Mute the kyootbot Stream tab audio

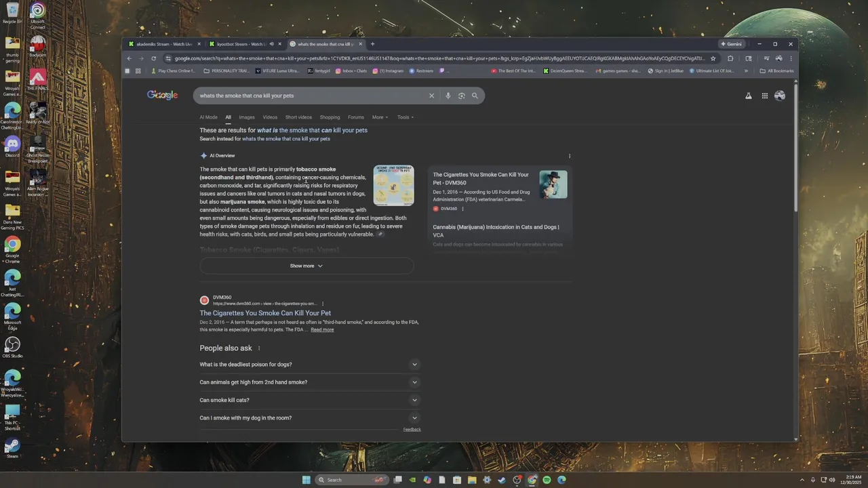(271, 44)
